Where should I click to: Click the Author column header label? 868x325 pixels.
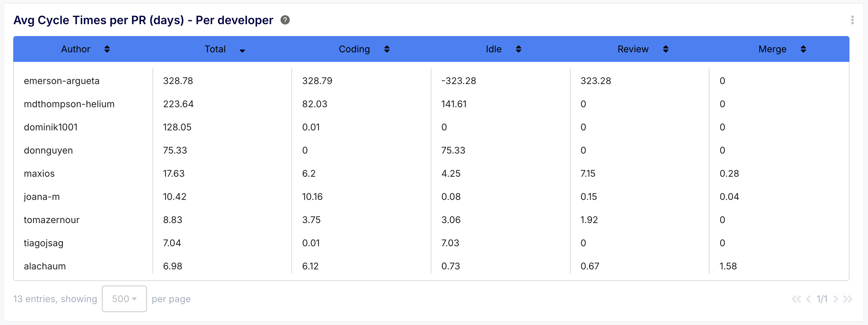(x=75, y=49)
